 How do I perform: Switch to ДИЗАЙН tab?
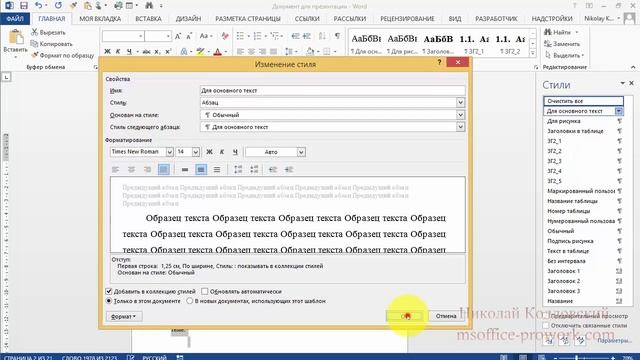click(x=188, y=19)
